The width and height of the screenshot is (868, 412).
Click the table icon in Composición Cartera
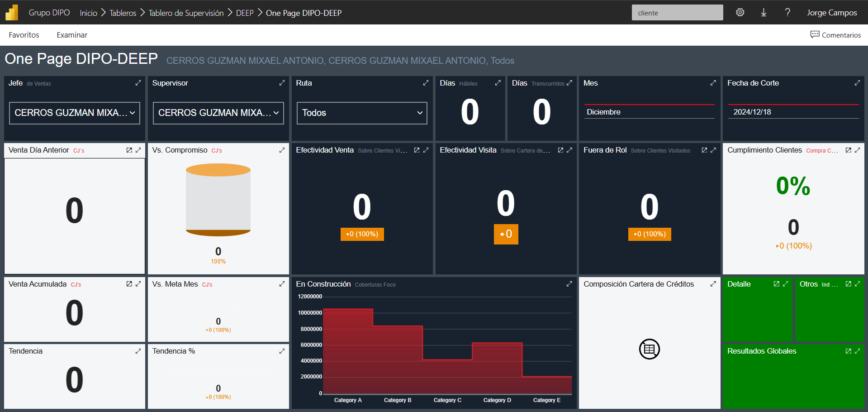point(650,349)
